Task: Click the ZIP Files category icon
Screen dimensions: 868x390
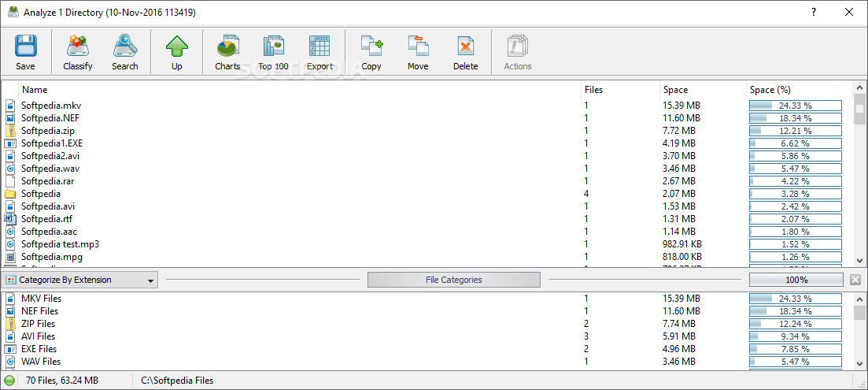Action: tap(10, 324)
